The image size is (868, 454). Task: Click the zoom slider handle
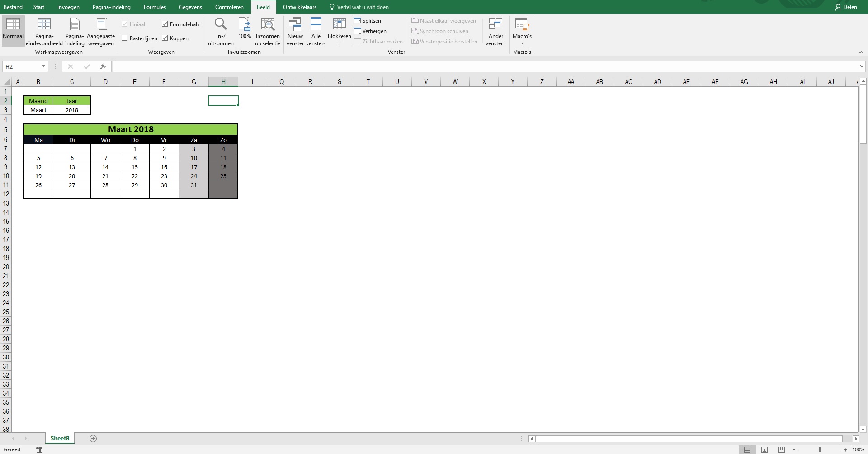pos(820,450)
